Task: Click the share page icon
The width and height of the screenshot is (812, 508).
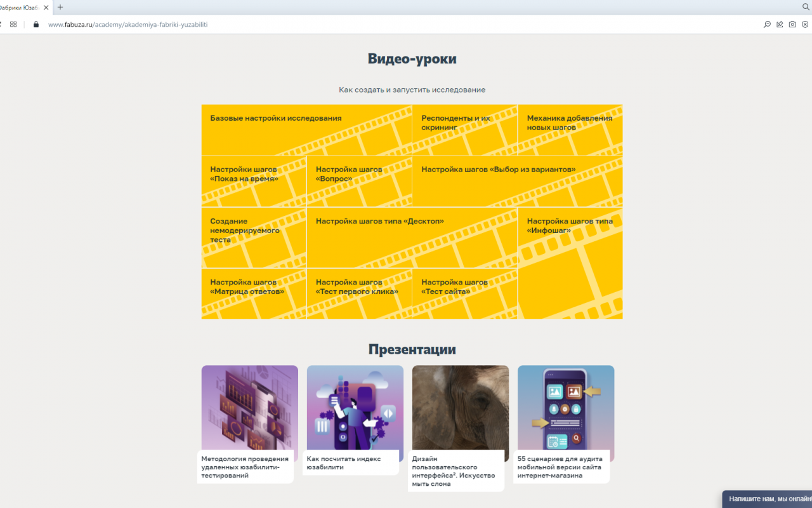Action: 780,24
